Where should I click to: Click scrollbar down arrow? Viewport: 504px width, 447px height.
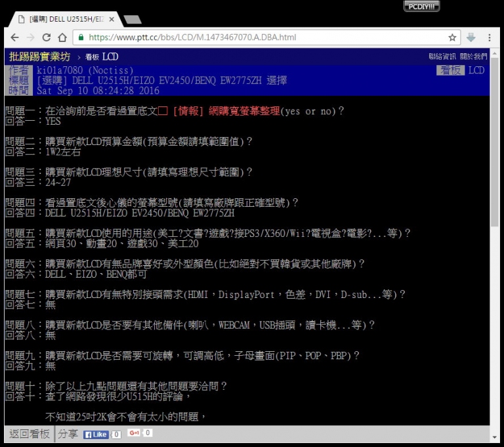click(x=495, y=437)
